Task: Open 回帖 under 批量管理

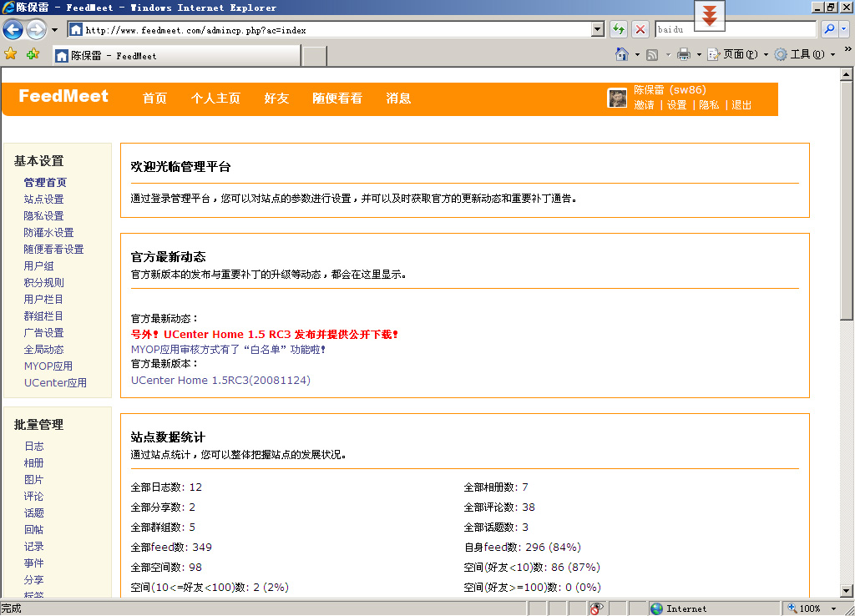Action: tap(33, 530)
